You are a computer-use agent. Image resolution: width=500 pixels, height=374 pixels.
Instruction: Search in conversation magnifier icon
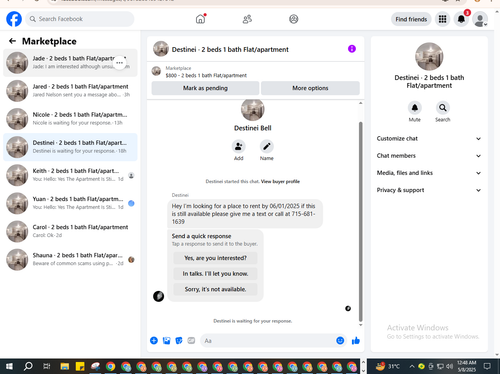tap(443, 108)
